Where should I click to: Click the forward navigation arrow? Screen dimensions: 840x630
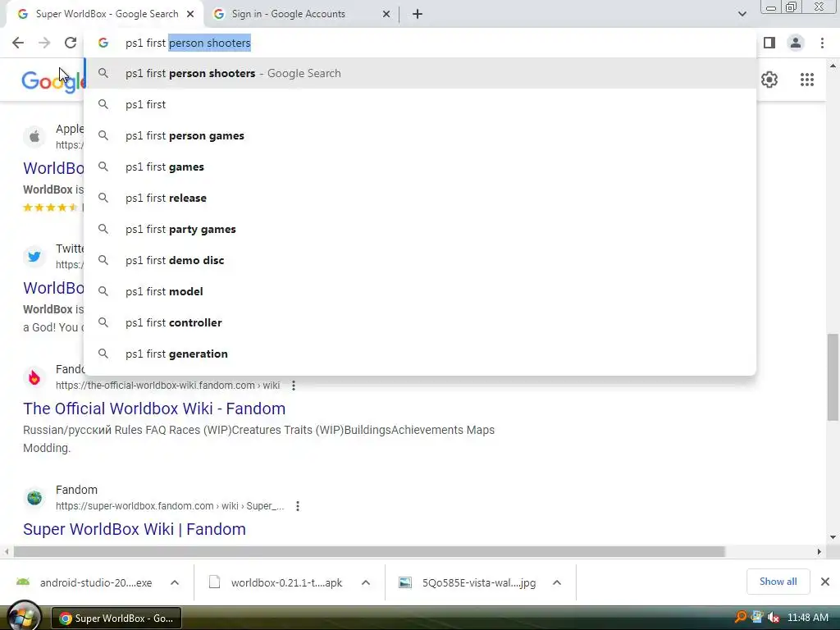(44, 43)
